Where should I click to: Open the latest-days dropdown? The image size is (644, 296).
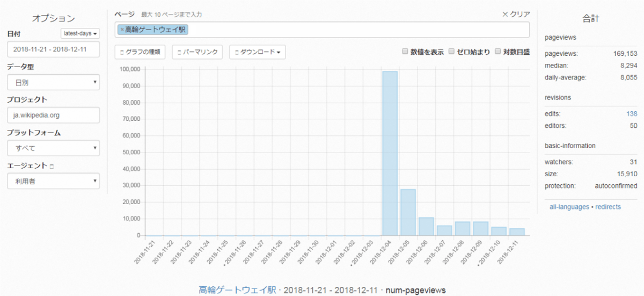(x=80, y=33)
